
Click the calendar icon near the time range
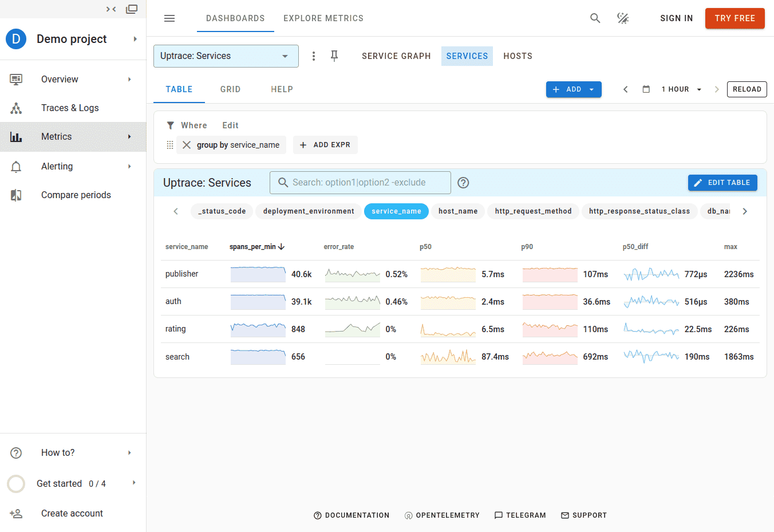[x=646, y=89]
